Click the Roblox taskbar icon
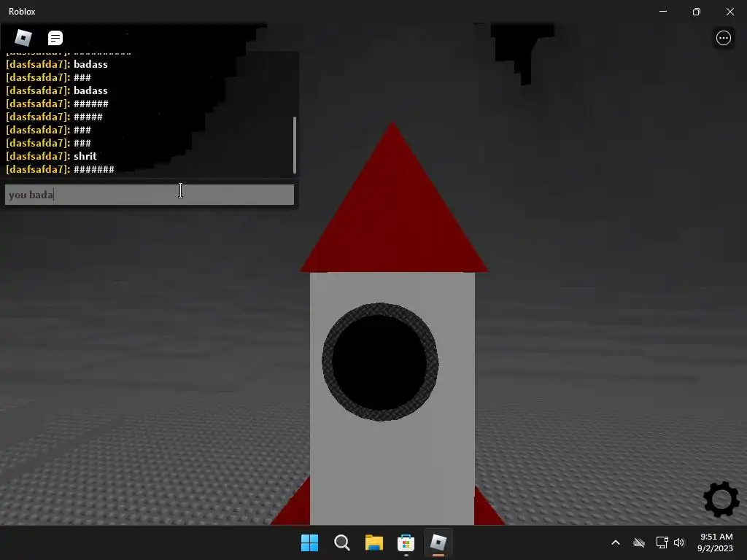 [x=438, y=542]
